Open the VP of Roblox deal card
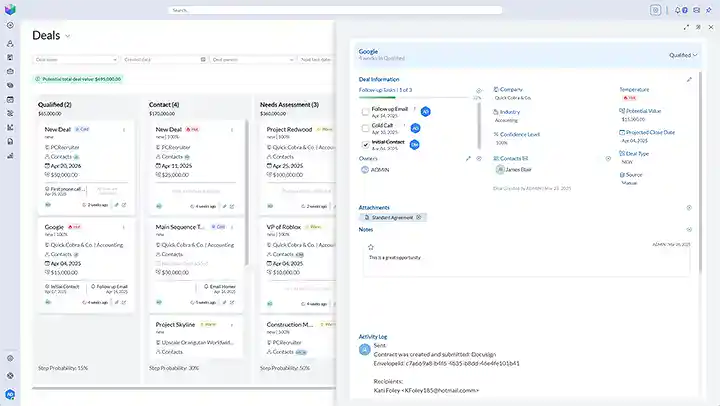This screenshot has height=406, width=720. (x=284, y=227)
